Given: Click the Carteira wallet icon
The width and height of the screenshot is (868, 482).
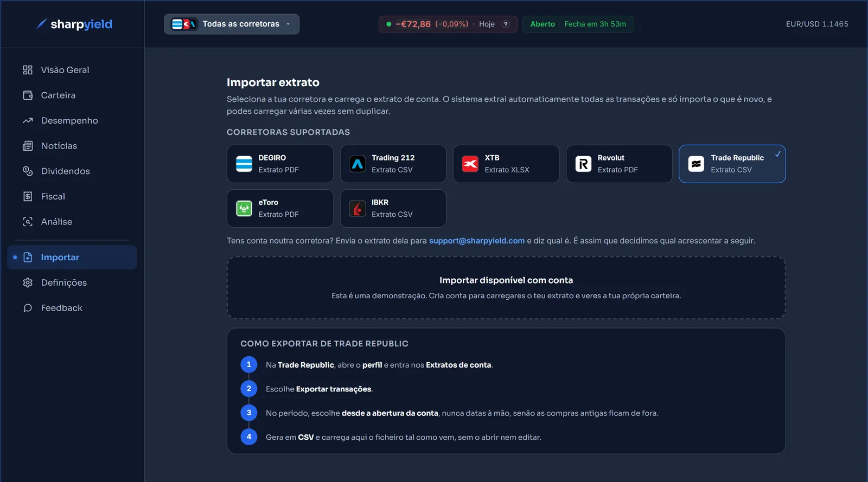Looking at the screenshot, I should tap(28, 95).
